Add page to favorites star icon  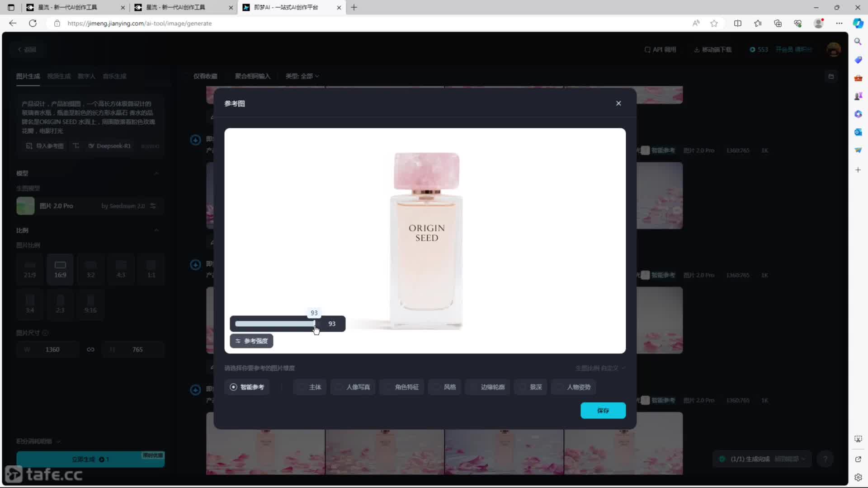pos(714,23)
